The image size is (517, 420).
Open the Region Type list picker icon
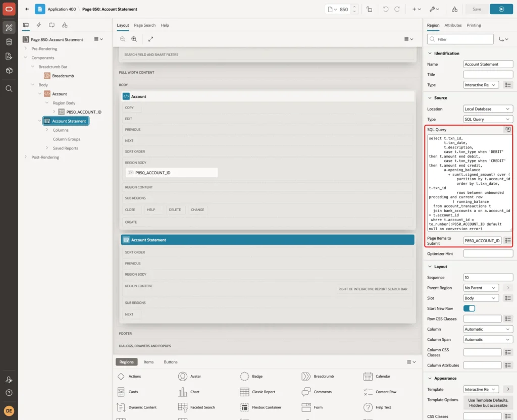point(508,85)
